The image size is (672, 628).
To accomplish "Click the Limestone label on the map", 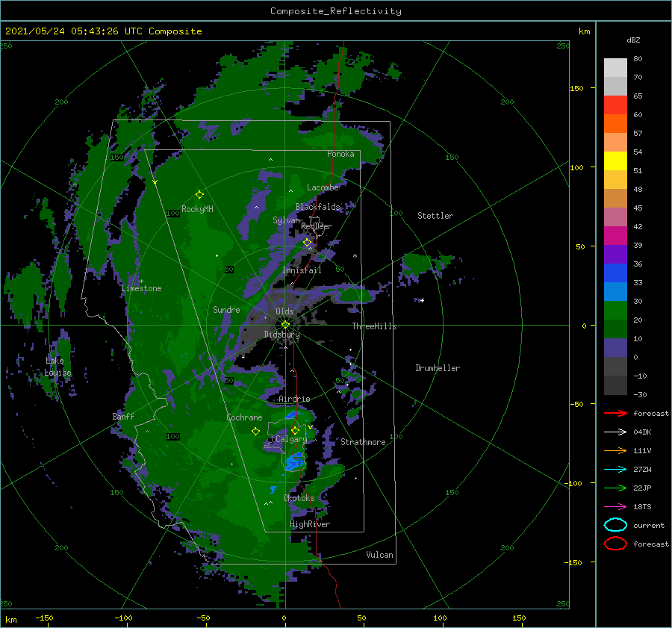I will 141,288.
